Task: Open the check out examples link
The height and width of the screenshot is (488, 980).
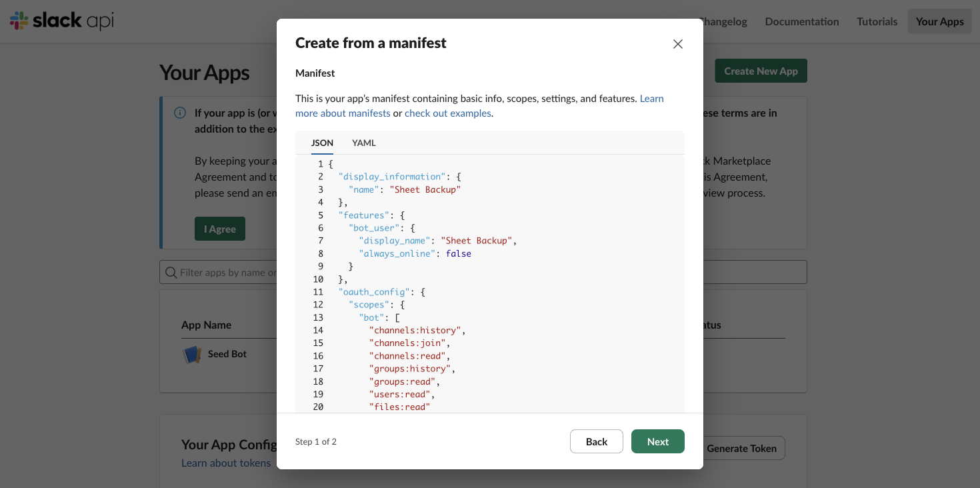Action: pyautogui.click(x=448, y=113)
